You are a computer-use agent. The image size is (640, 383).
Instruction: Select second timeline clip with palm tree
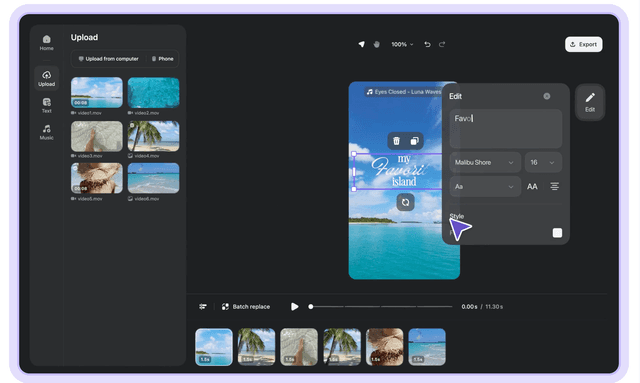[x=256, y=347]
